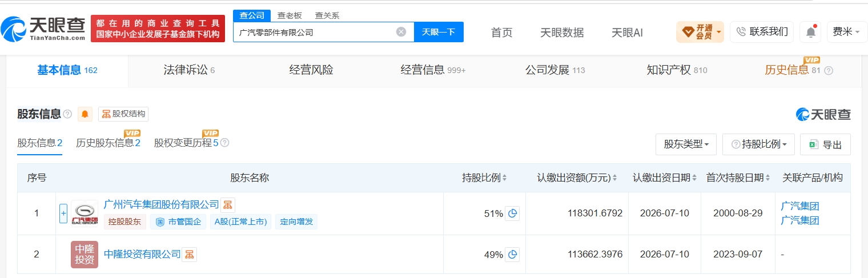The height and width of the screenshot is (278, 868).
Task: Click the 股权结构 button
Action: tap(123, 114)
